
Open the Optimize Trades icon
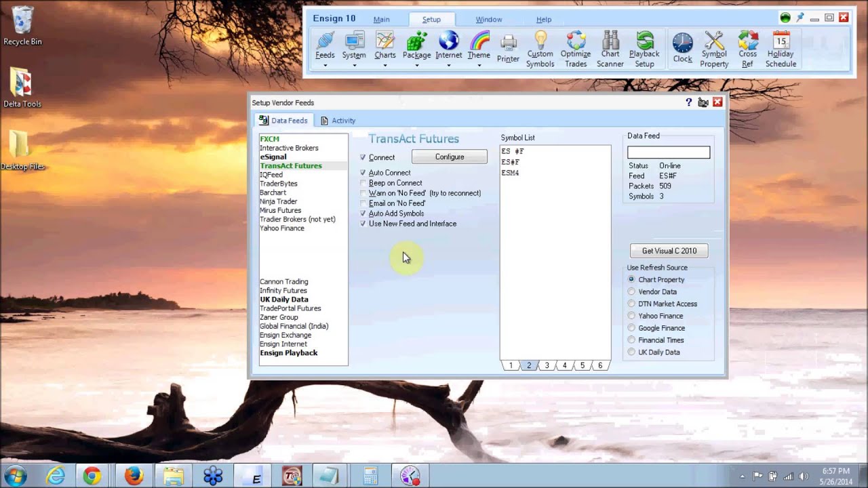[x=576, y=39]
